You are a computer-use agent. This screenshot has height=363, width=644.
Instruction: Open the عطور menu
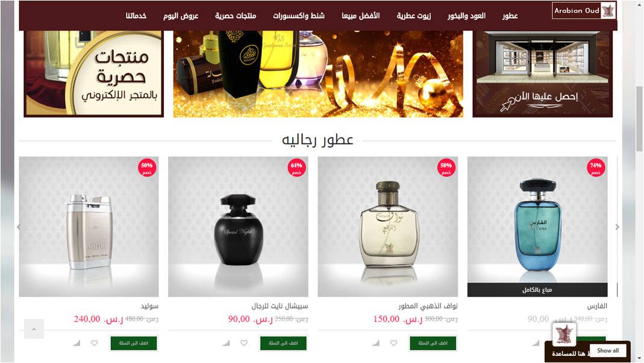tap(510, 16)
